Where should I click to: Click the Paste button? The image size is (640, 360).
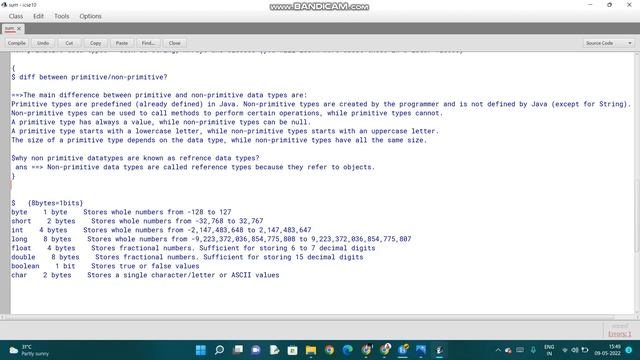122,43
